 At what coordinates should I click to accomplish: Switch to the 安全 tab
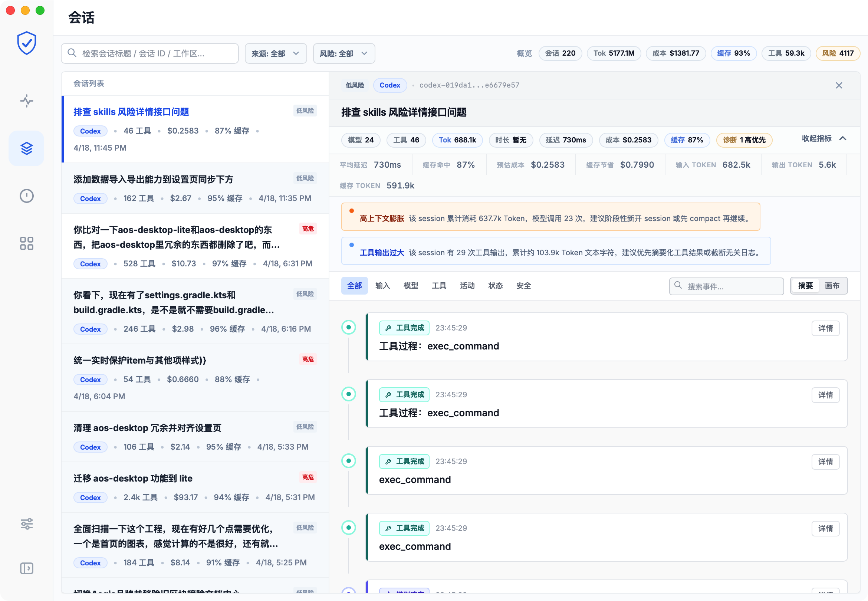point(524,285)
